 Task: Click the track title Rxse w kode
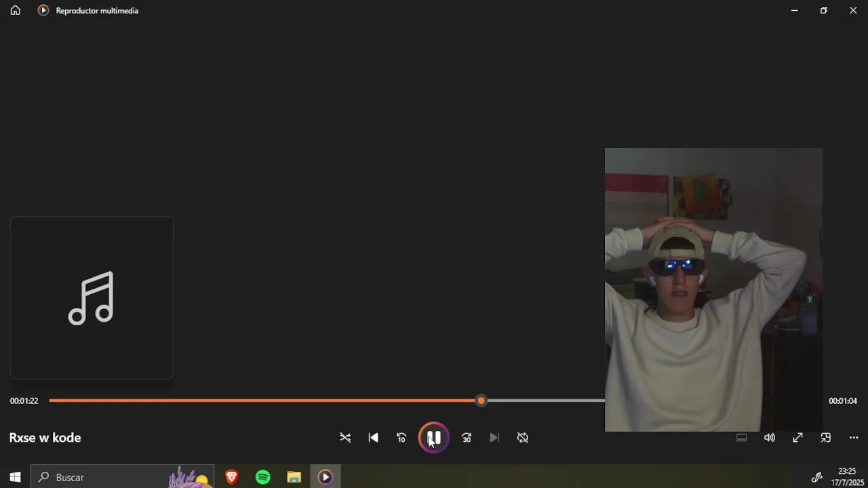[x=45, y=438]
